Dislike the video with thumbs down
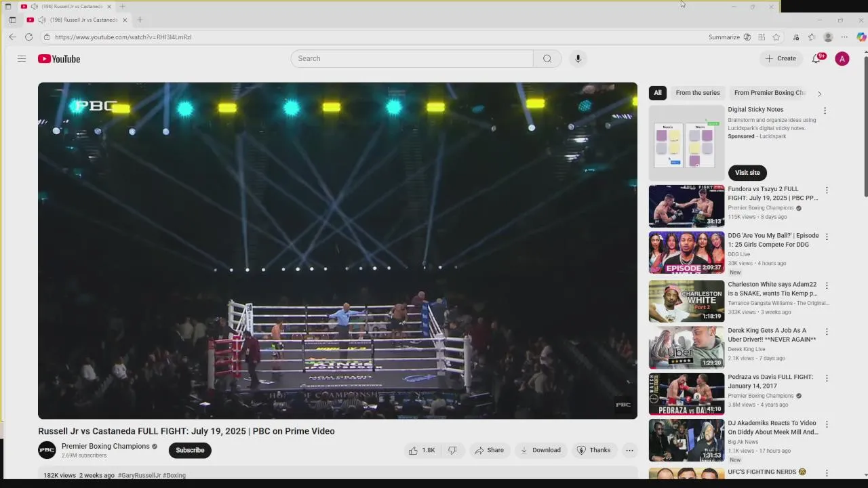The image size is (868, 488). coord(453,450)
